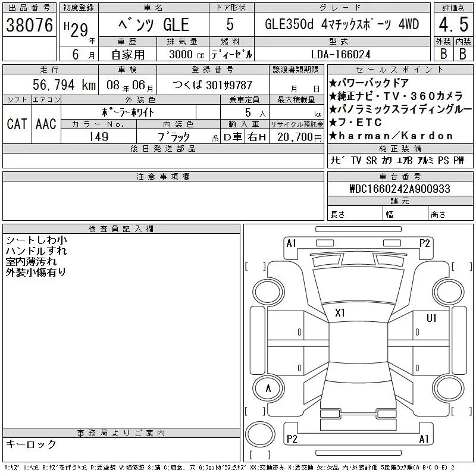
Task: Select the lot number 38076
Action: tap(29, 25)
